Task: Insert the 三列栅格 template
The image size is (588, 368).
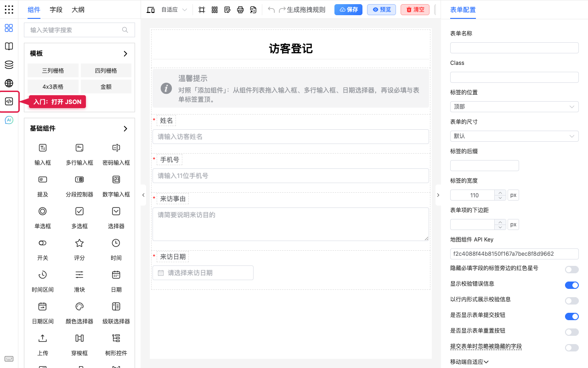Action: coord(53,71)
